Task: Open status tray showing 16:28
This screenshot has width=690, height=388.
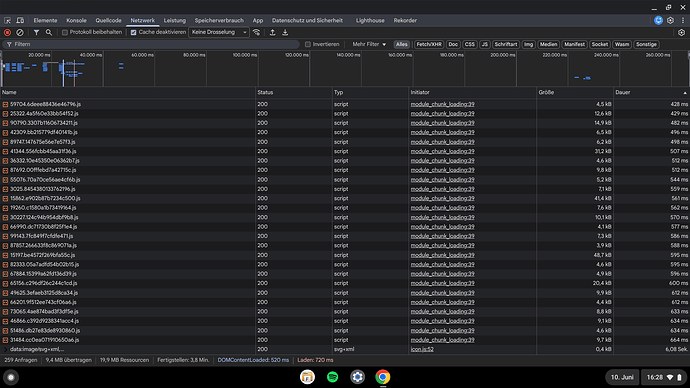Action: 664,377
